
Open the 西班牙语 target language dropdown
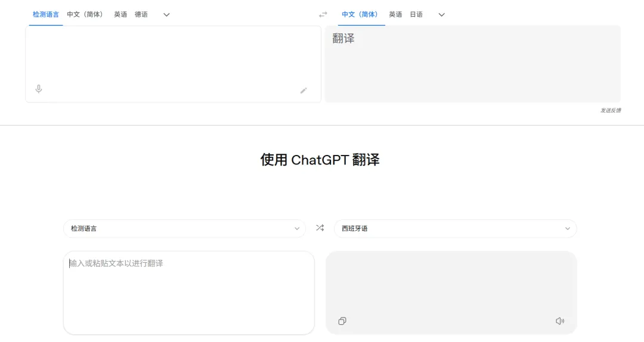point(455,228)
